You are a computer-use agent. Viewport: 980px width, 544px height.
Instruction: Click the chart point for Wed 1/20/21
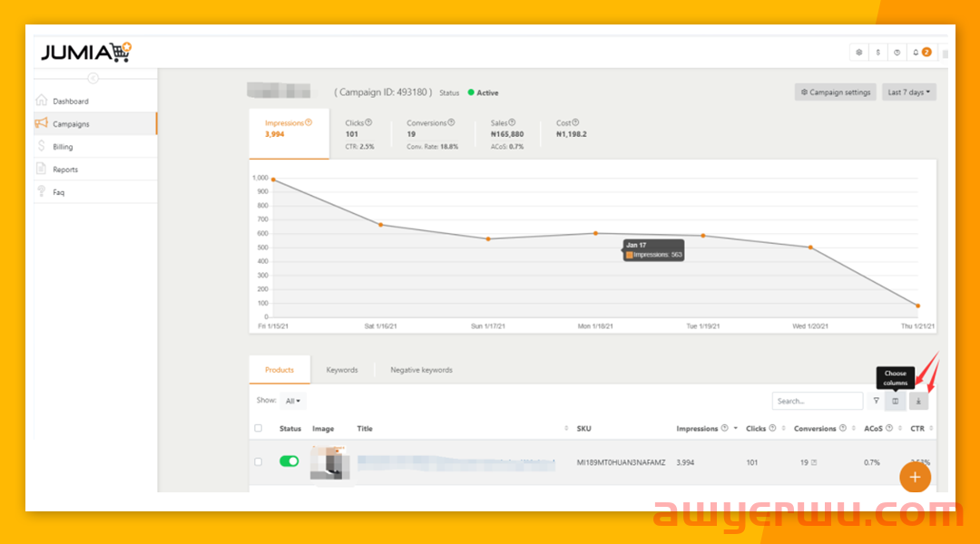point(810,248)
